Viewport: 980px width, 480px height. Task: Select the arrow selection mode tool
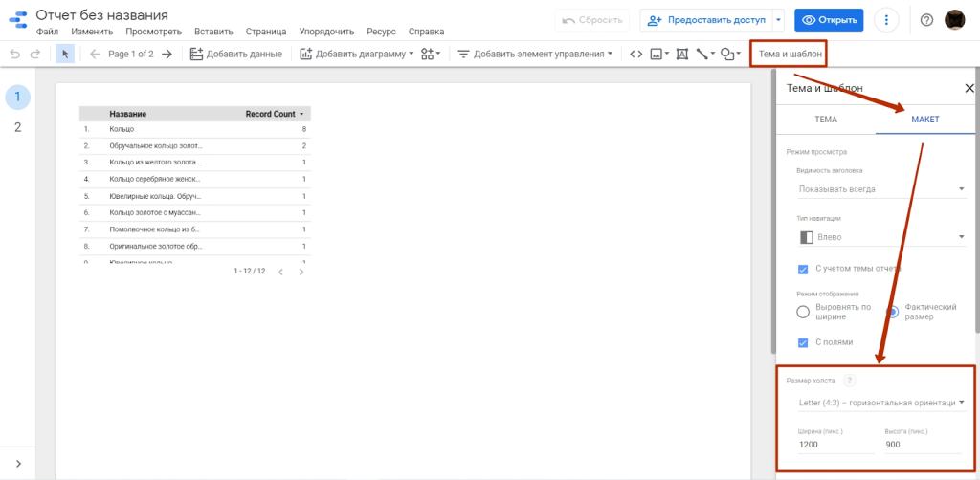pos(65,55)
